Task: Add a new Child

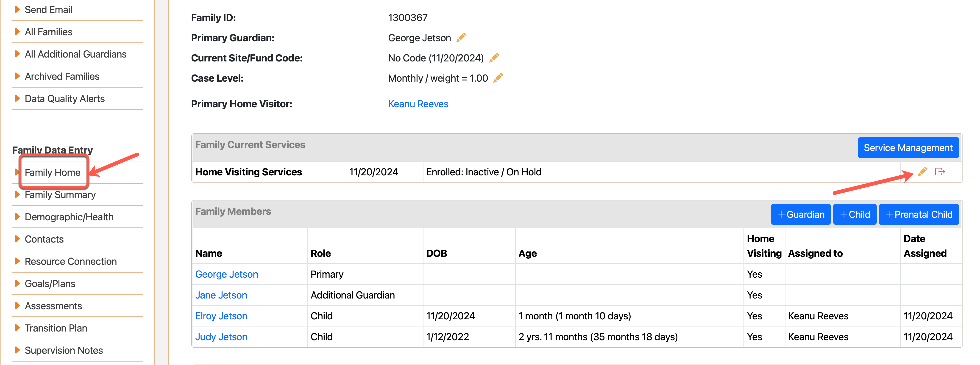Action: click(855, 214)
